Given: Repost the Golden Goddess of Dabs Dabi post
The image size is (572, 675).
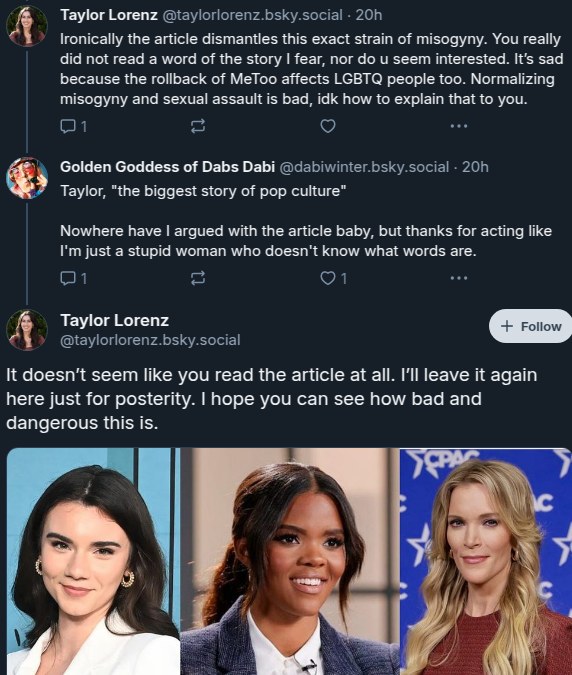Looking at the screenshot, I should tap(198, 278).
